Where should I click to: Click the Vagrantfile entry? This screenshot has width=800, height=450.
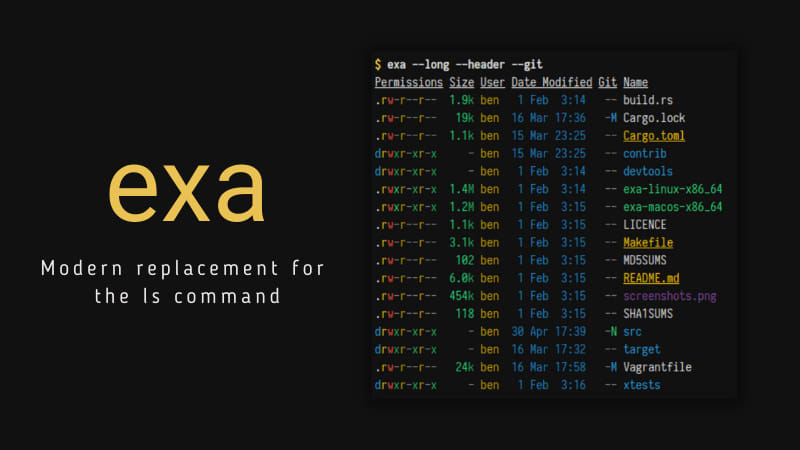pos(656,367)
